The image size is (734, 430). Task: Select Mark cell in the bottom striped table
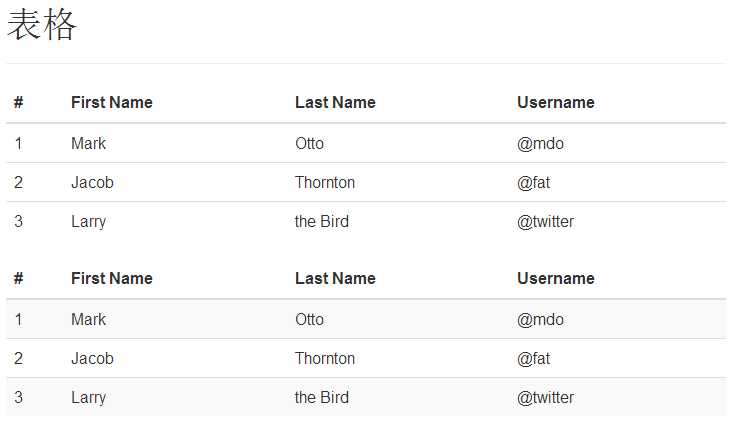[x=88, y=319]
